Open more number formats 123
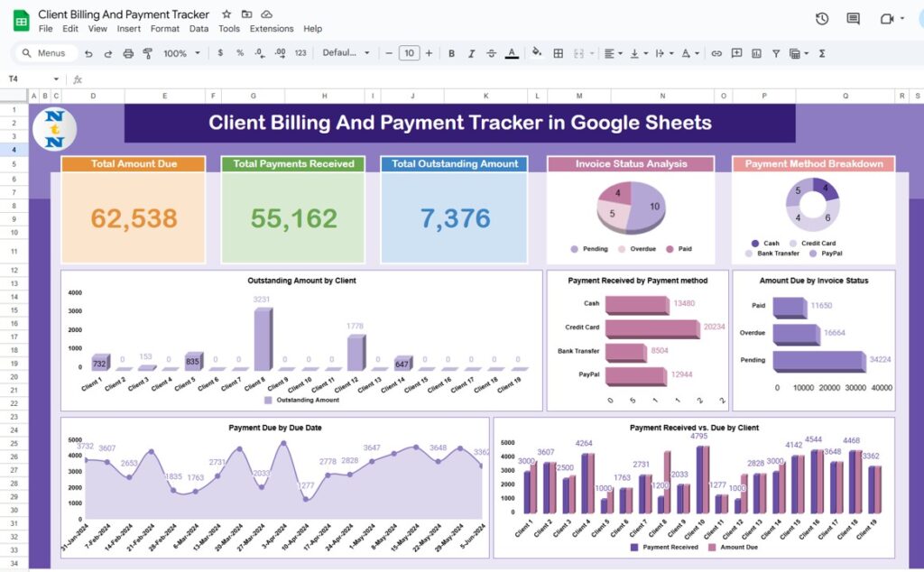Screen dimensions: 924x572 pyautogui.click(x=300, y=53)
